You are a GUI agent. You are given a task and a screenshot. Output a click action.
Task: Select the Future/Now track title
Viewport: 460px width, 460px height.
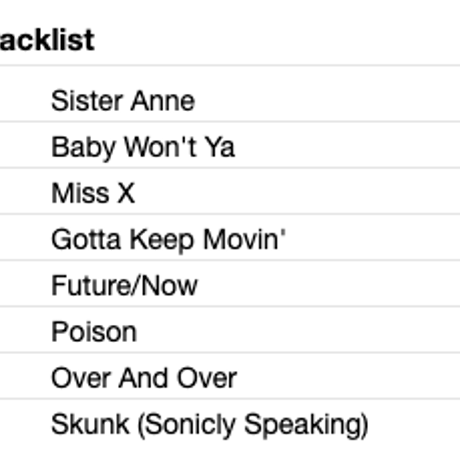(x=125, y=285)
